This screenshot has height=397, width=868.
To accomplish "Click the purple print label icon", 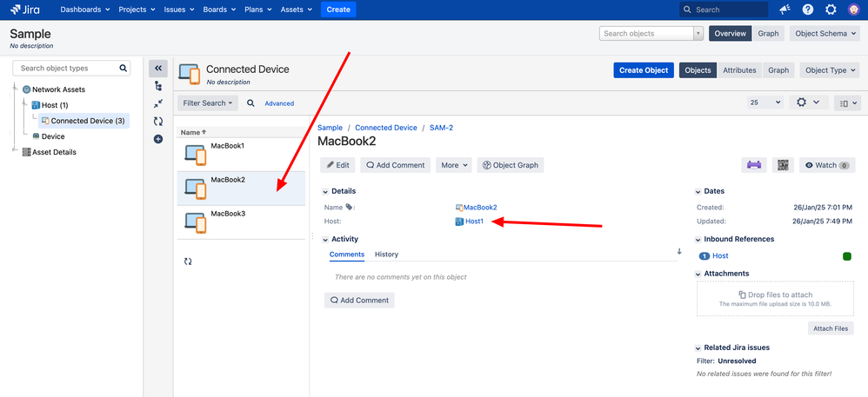I will point(754,165).
